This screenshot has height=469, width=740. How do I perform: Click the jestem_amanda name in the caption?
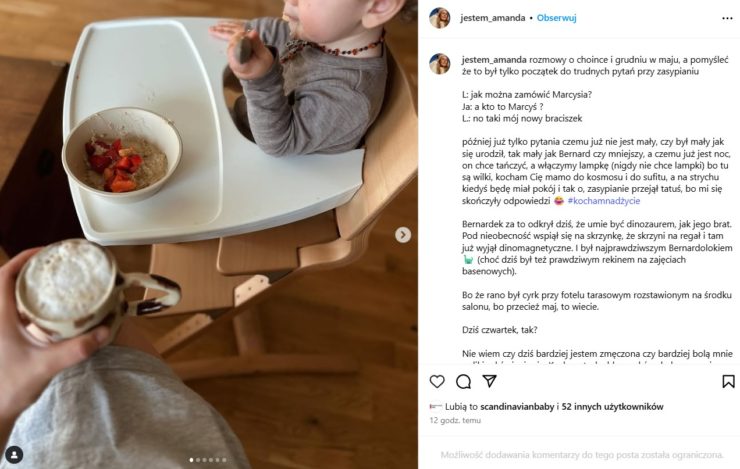click(494, 60)
